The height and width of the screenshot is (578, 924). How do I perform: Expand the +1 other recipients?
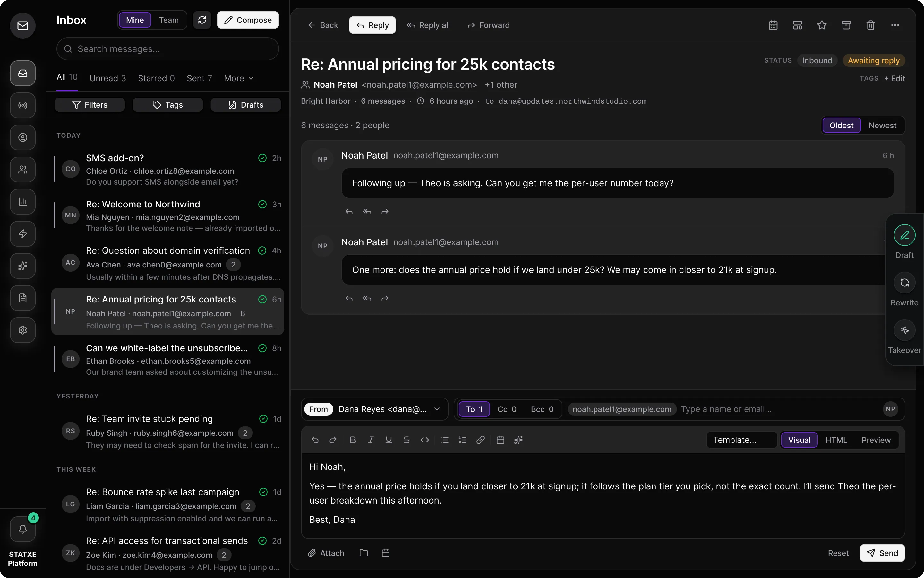501,85
